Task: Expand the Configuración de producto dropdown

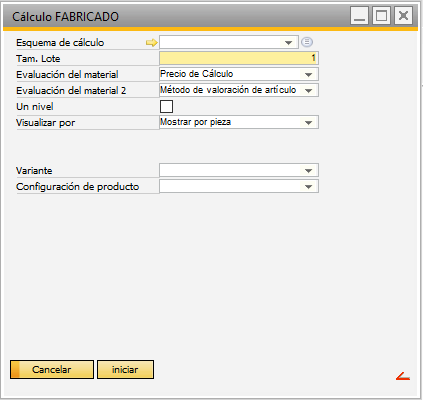Action: coord(308,186)
